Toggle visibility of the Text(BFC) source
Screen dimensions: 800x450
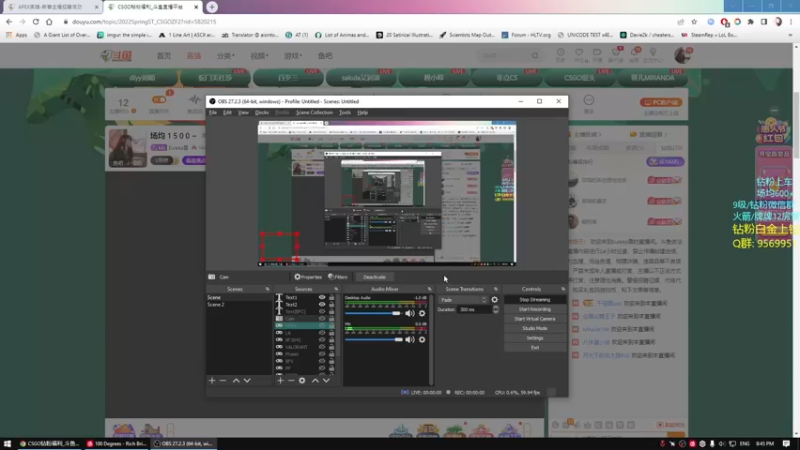point(322,311)
